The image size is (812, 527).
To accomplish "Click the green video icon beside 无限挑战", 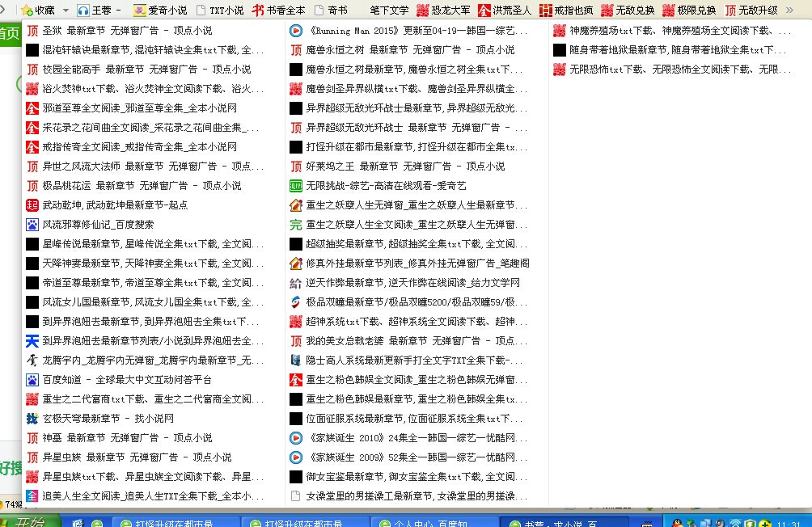I will [x=294, y=186].
